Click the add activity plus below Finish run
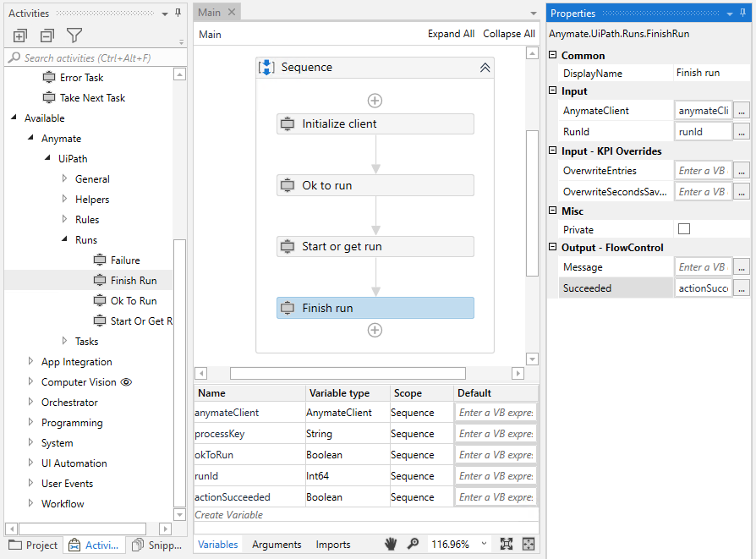Viewport: 756px width, 559px height. [x=375, y=330]
